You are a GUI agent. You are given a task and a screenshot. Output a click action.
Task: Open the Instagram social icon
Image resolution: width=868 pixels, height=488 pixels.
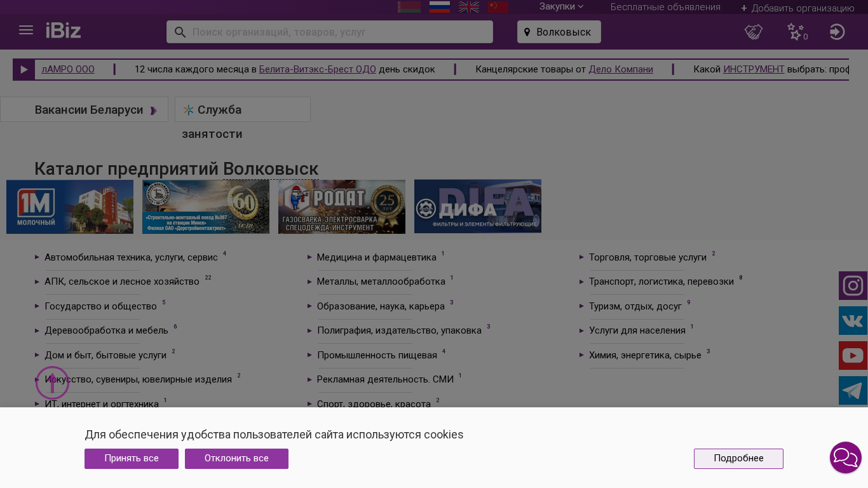[x=853, y=286]
